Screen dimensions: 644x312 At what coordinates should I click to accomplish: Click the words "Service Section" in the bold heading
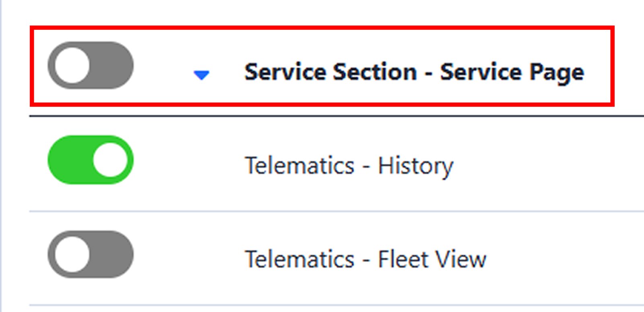[330, 72]
